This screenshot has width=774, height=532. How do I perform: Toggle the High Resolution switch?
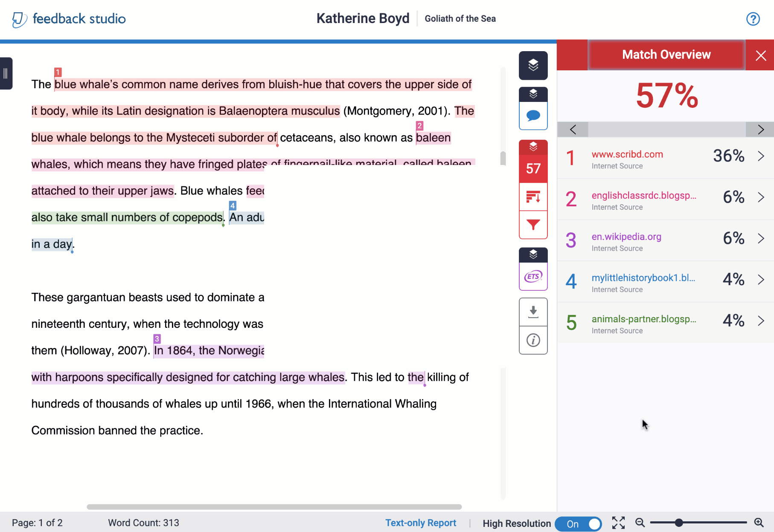(x=579, y=523)
